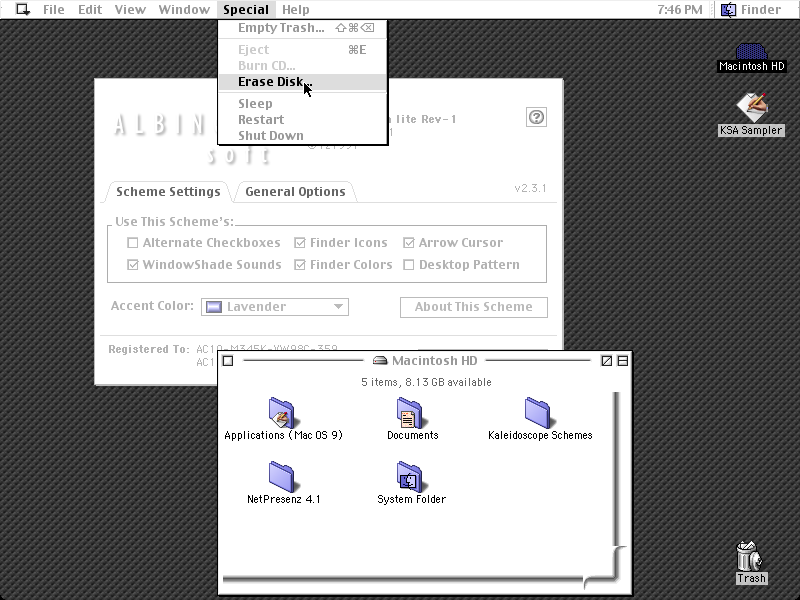
Task: Open the Applications (Mac OS 9) folder icon
Action: pyautogui.click(x=282, y=412)
